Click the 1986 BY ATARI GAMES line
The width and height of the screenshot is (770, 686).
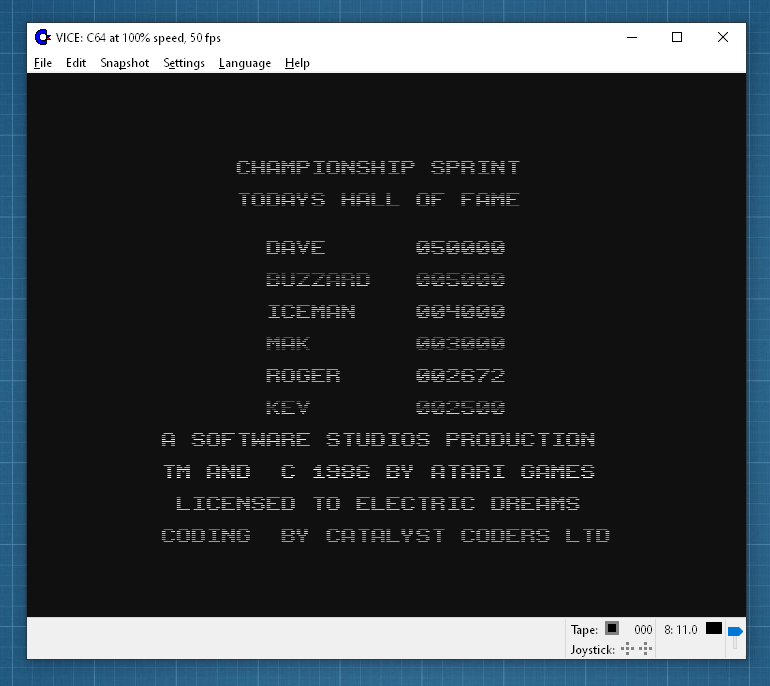(453, 471)
